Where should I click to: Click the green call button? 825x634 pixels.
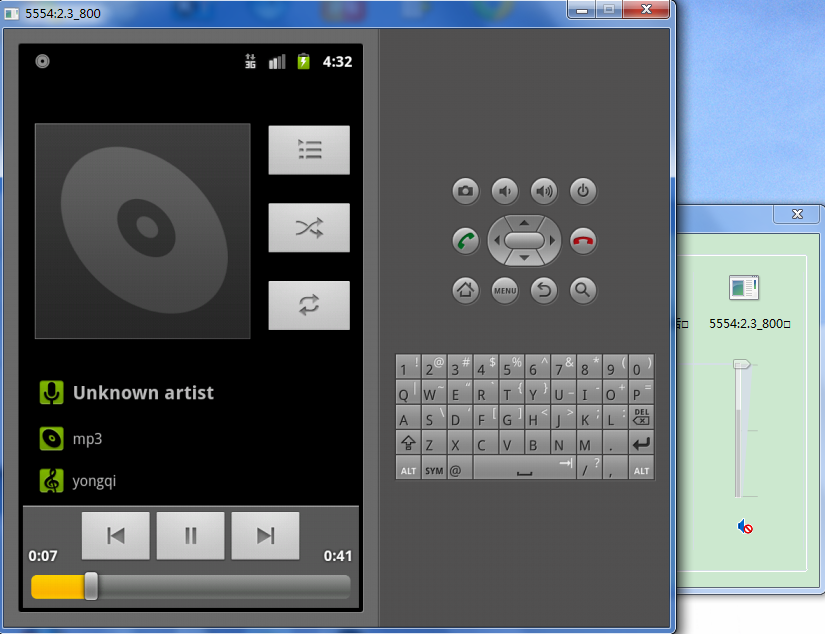(466, 241)
